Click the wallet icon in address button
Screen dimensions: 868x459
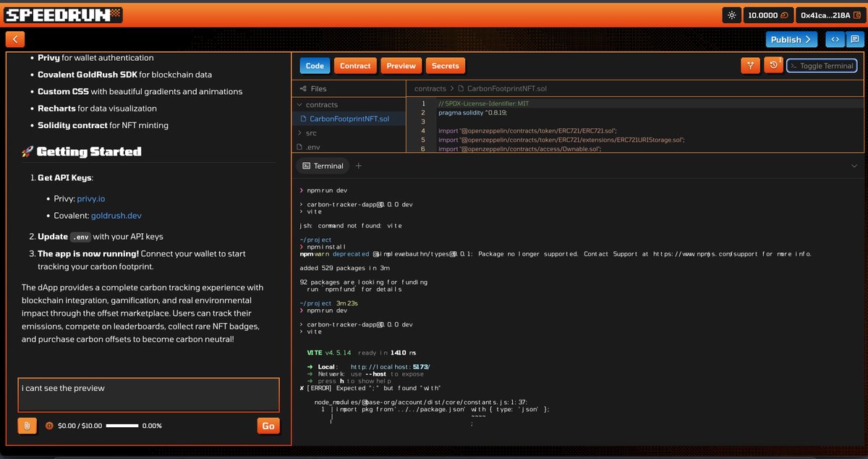(856, 14)
